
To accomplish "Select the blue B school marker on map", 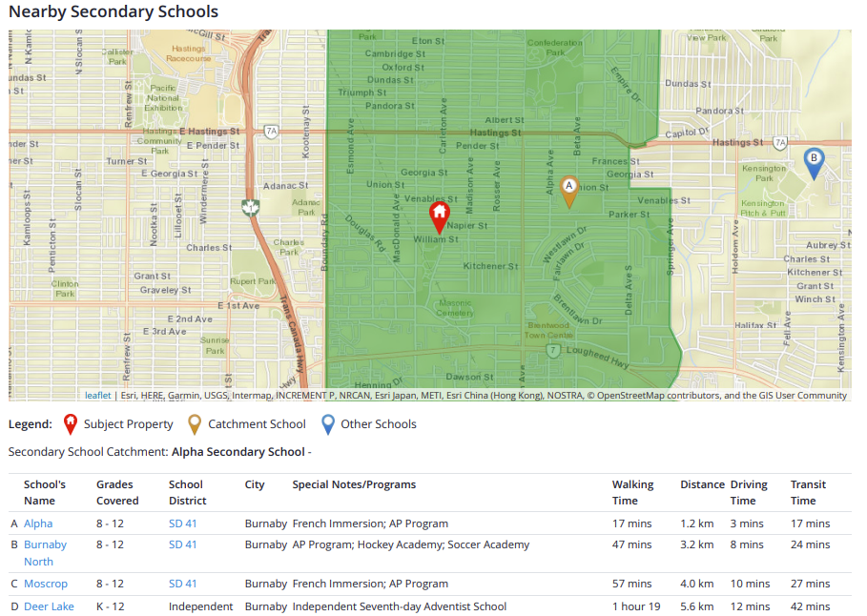I will (x=814, y=162).
